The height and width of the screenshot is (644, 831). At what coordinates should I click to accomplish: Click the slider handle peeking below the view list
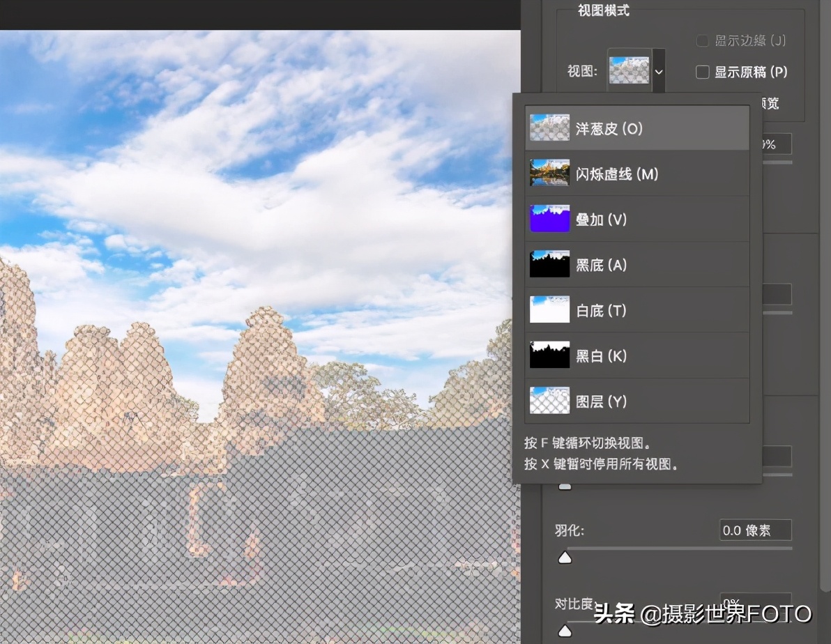(x=565, y=486)
